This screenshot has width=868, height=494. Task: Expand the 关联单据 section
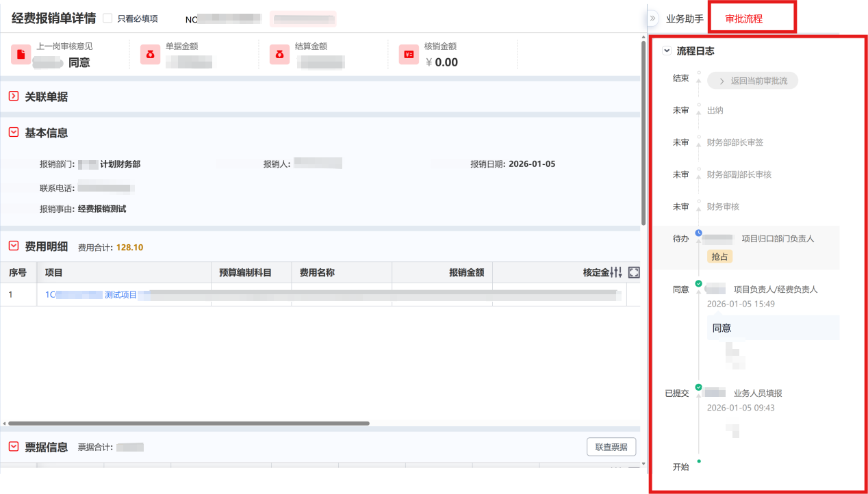(x=14, y=96)
